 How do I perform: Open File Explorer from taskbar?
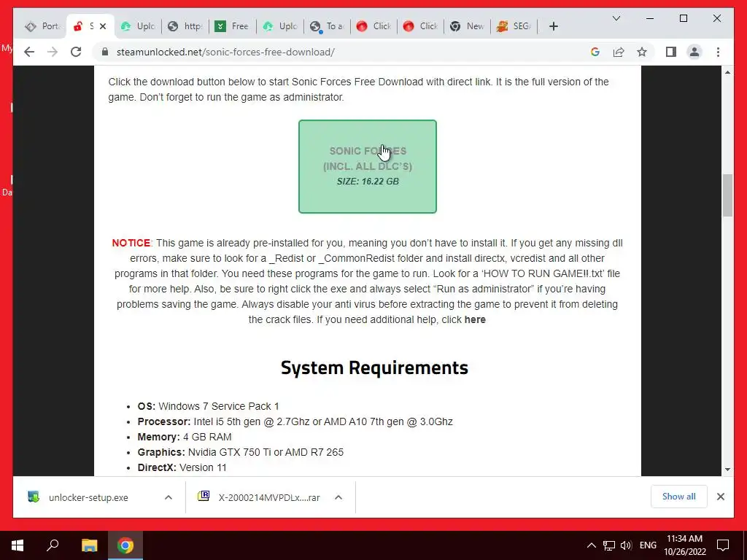89,545
